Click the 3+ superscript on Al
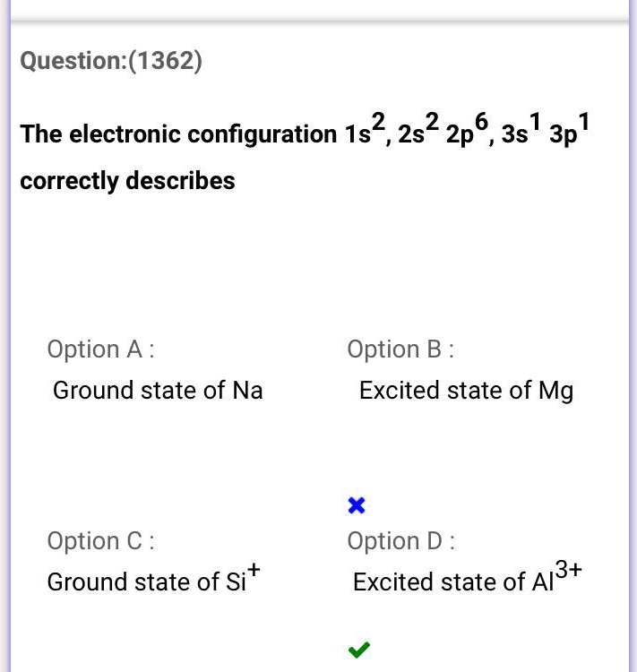The width and height of the screenshot is (637, 672). [x=569, y=568]
